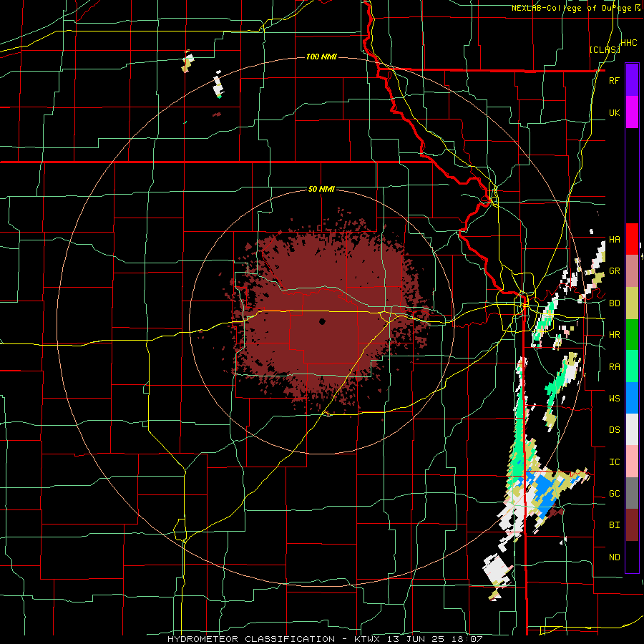The image size is (644, 644).
Task: Click the RF legend label
Action: [x=614, y=80]
